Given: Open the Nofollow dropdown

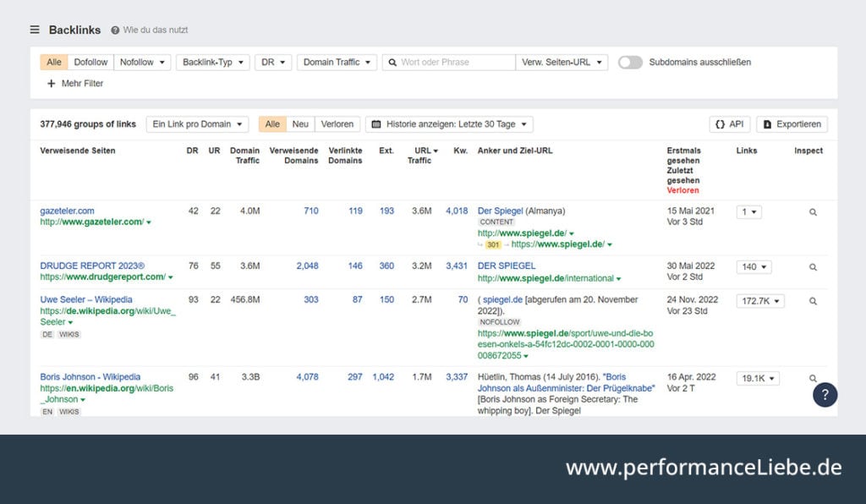Looking at the screenshot, I should [142, 63].
